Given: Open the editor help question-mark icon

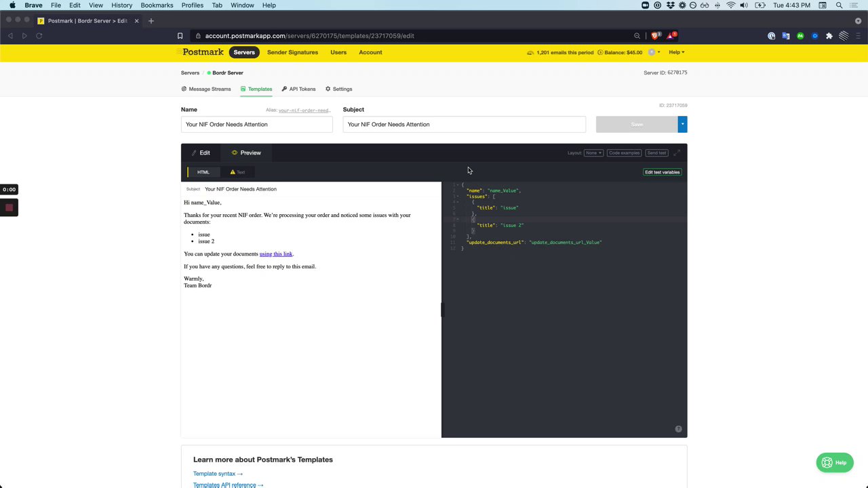Looking at the screenshot, I should (678, 429).
